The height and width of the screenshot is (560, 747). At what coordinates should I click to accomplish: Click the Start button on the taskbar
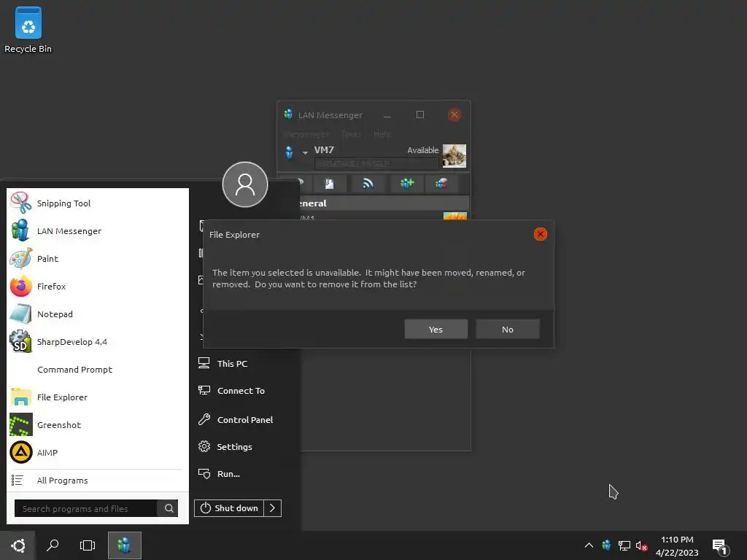pyautogui.click(x=18, y=545)
